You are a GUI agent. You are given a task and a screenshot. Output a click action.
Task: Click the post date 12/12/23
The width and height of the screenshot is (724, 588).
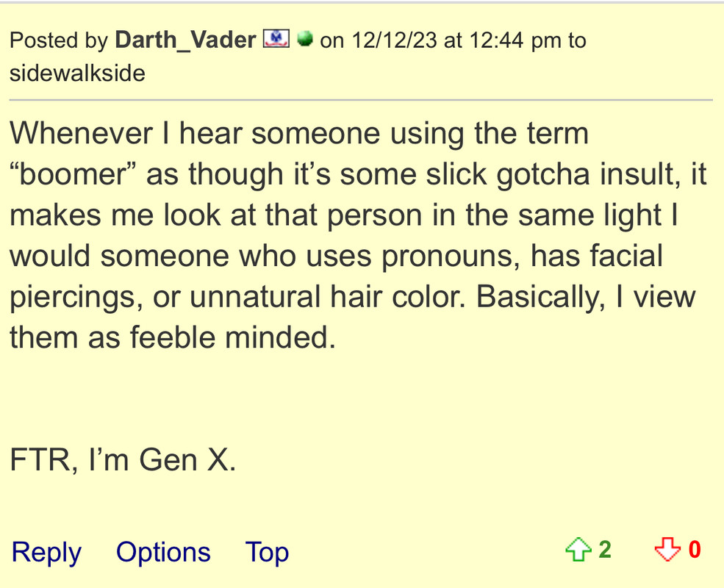pyautogui.click(x=394, y=40)
